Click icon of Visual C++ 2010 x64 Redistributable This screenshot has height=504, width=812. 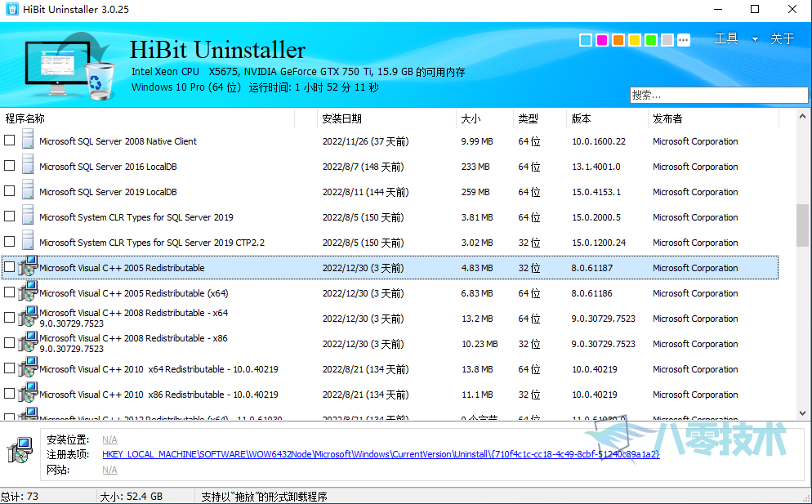click(28, 368)
